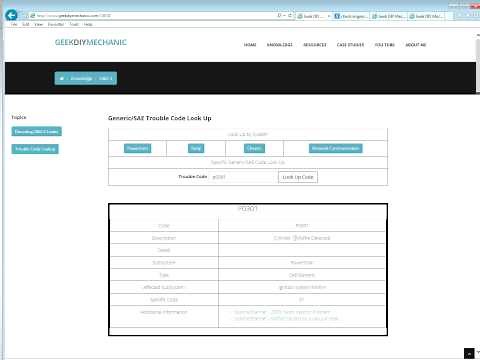
Task: Click the breadcrumb home icon
Action: 62,79
